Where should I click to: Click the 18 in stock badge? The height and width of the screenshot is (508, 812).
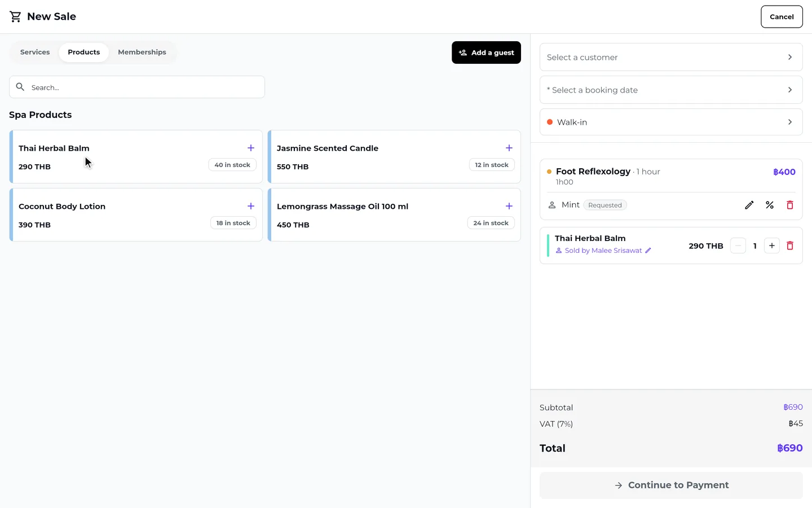pyautogui.click(x=233, y=223)
